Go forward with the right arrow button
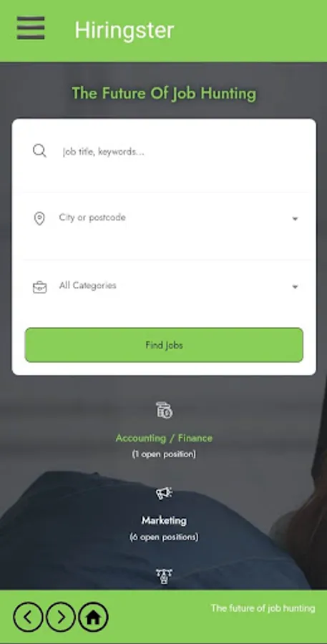Image resolution: width=327 pixels, height=644 pixels. tap(61, 617)
